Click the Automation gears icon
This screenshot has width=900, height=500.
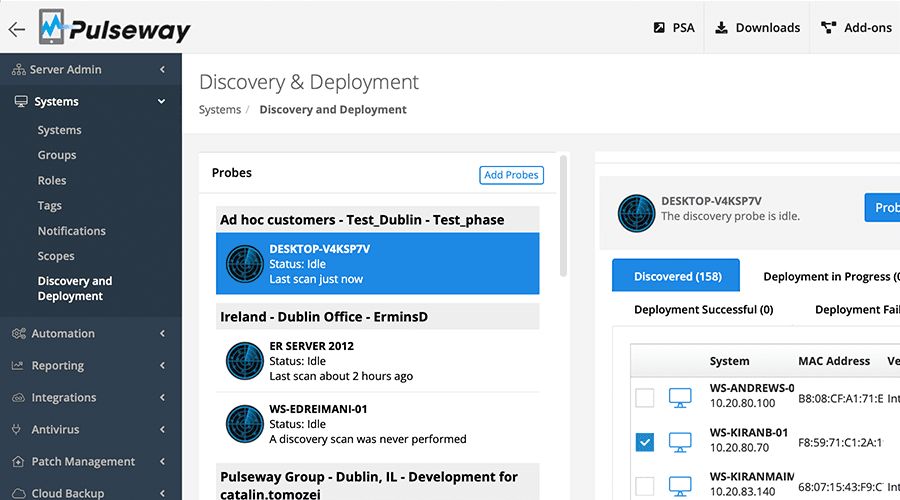(x=18, y=334)
